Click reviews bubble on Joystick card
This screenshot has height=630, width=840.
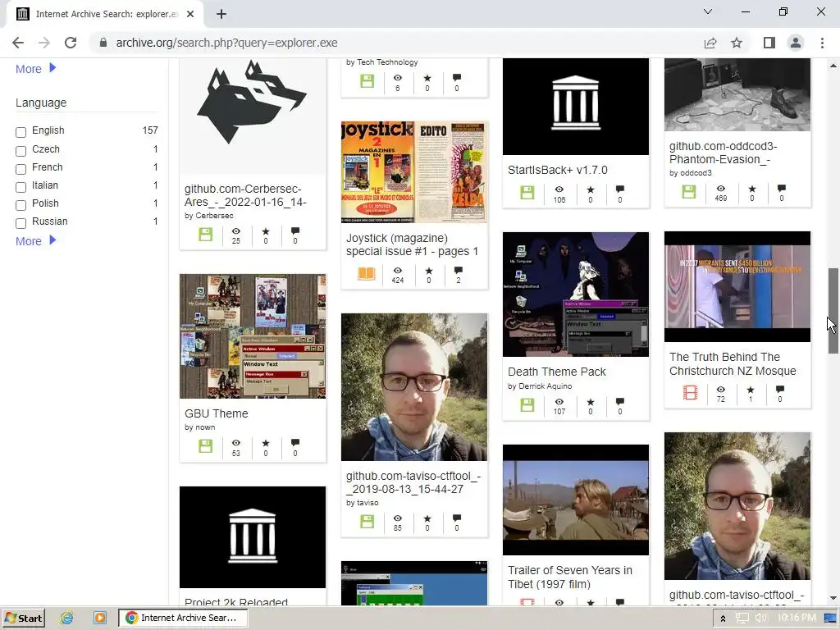[458, 270]
